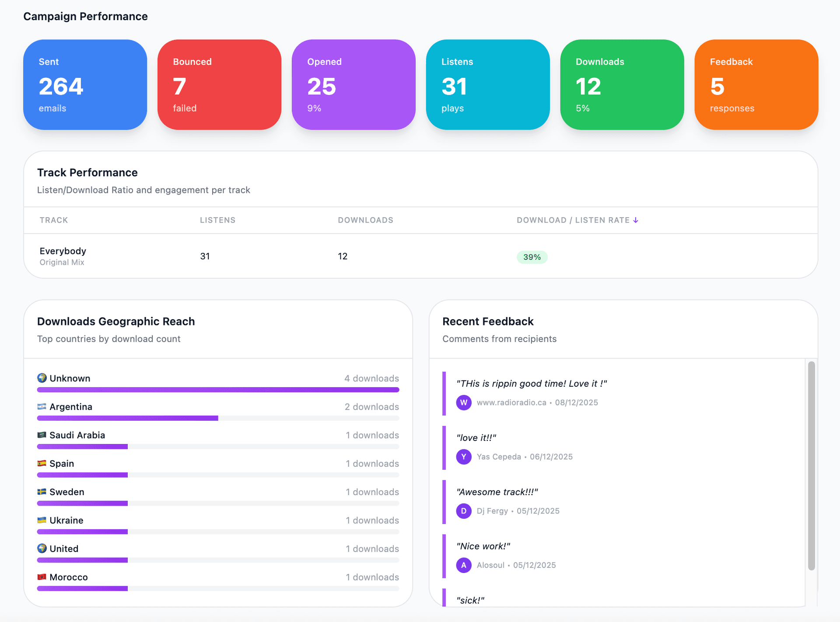Sort by Download / Listen Rate arrow
840x622 pixels.
636,220
